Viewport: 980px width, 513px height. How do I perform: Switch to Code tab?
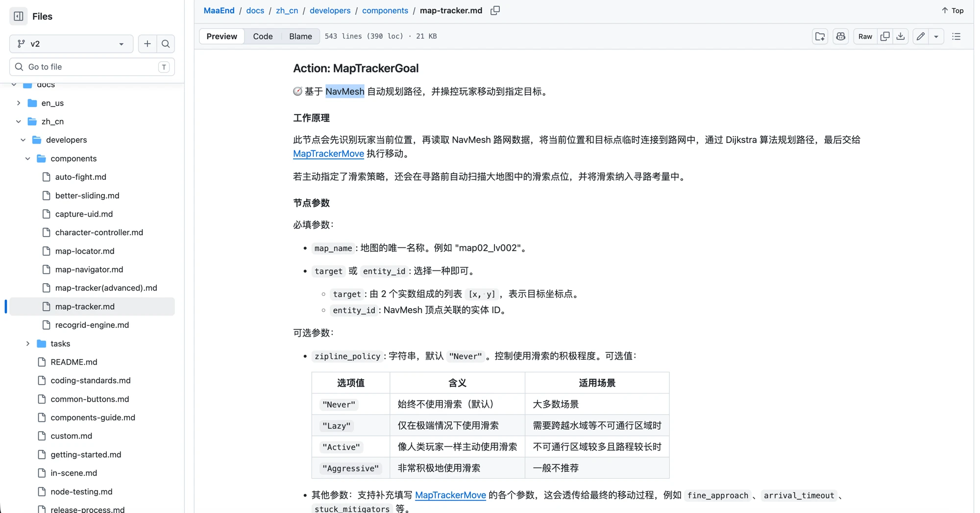pos(263,36)
